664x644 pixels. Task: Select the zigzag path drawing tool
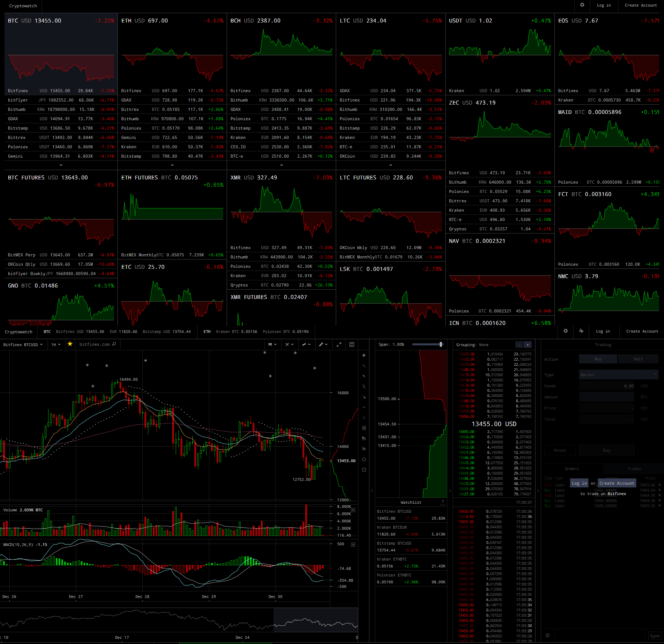click(364, 387)
